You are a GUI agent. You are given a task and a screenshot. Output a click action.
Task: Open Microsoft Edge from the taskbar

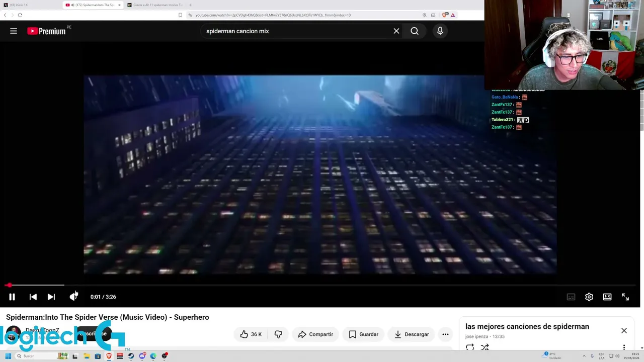tap(153, 356)
